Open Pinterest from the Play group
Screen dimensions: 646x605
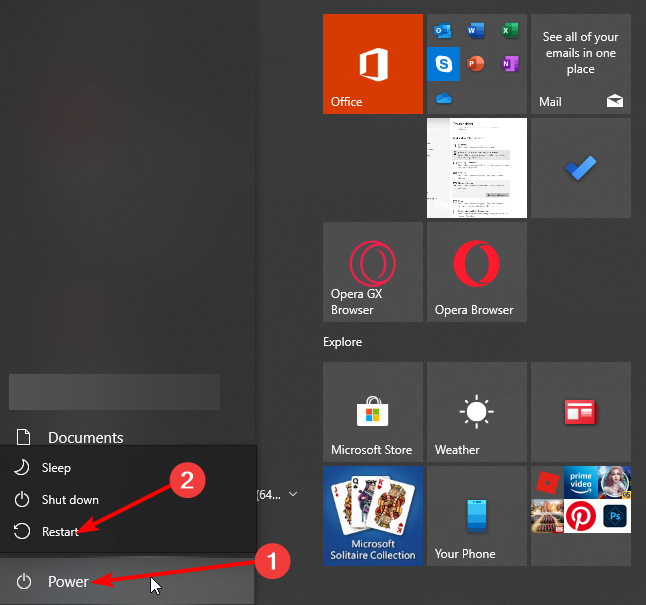click(580, 516)
